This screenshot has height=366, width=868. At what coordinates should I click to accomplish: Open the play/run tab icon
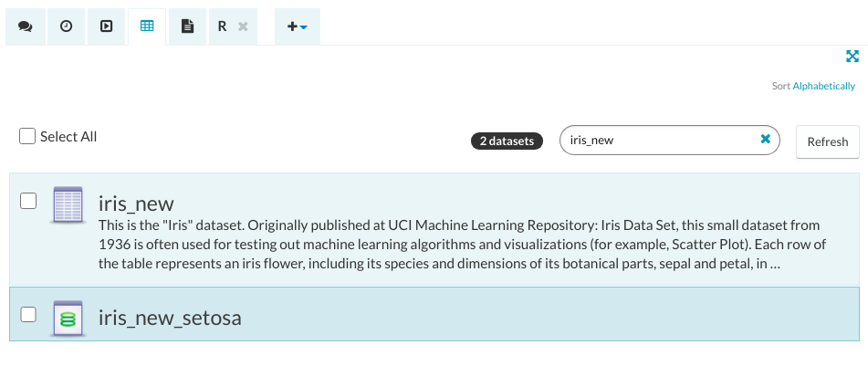tap(106, 26)
